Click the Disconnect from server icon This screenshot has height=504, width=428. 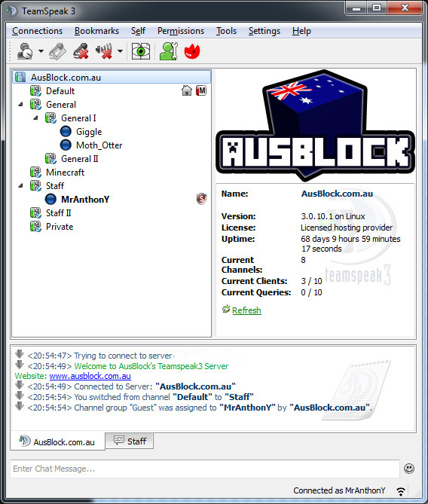[58, 51]
